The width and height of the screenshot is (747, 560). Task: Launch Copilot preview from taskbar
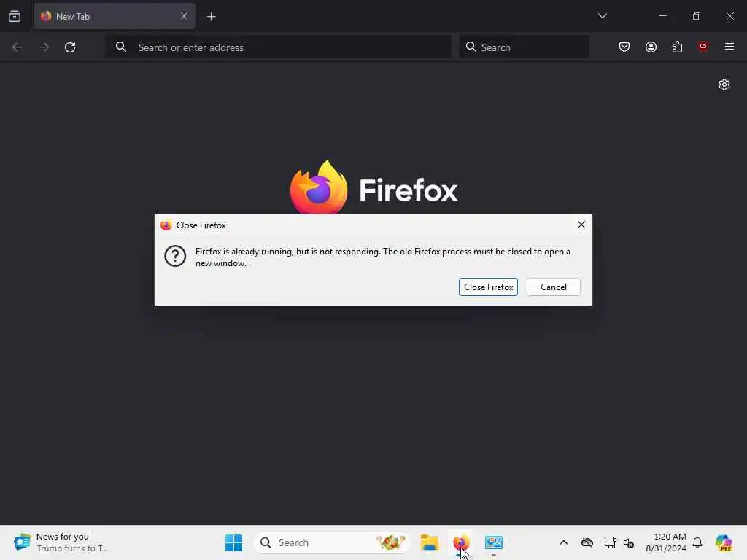(723, 542)
